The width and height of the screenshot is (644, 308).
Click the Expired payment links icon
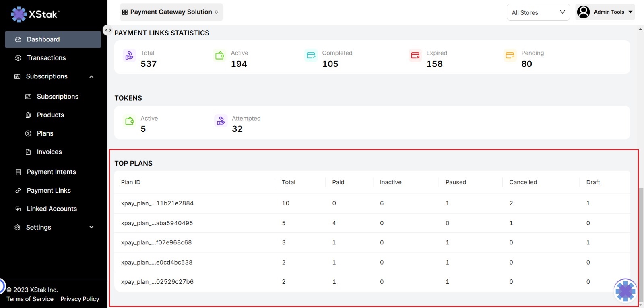coord(415,55)
